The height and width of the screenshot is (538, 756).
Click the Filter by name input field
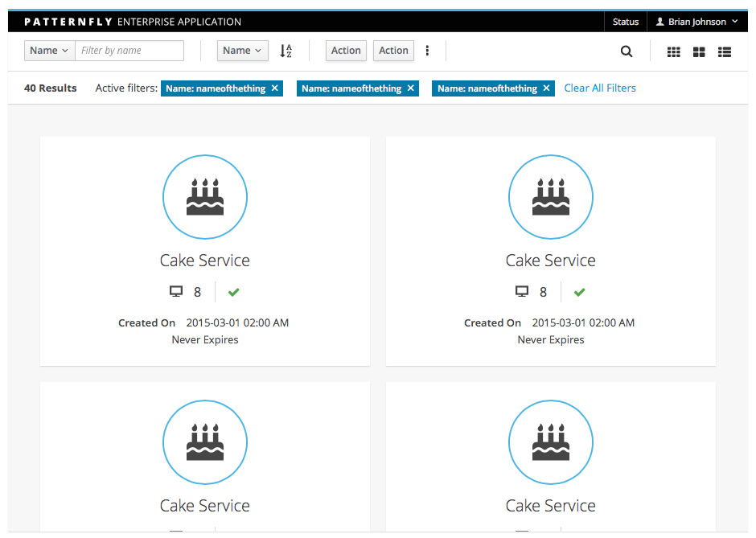[129, 51]
